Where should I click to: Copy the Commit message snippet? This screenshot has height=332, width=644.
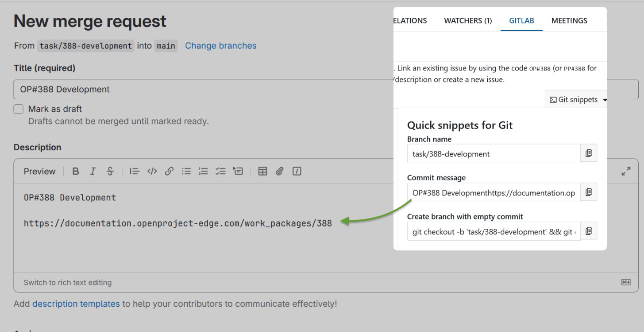coord(589,192)
